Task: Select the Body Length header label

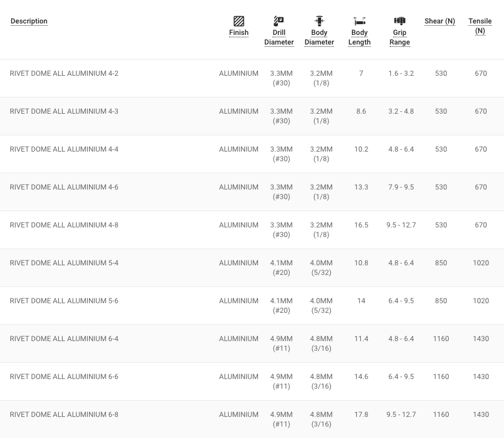Action: [360, 37]
